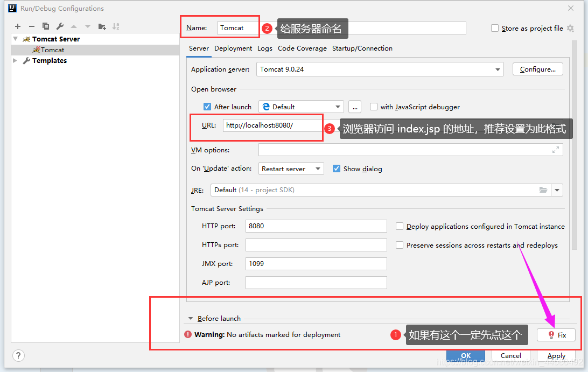Click the vertical scrollbar of settings panel
The height and width of the screenshot is (372, 588).
575,145
